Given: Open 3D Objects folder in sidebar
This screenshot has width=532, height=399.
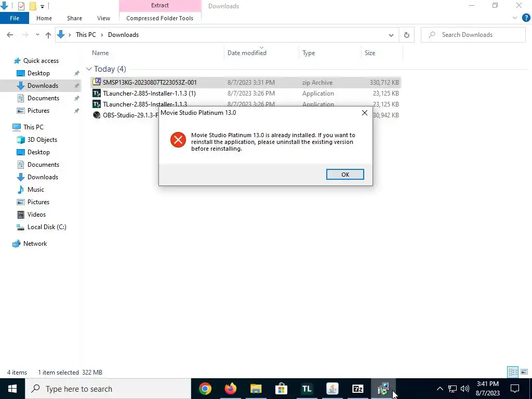Looking at the screenshot, I should (42, 140).
